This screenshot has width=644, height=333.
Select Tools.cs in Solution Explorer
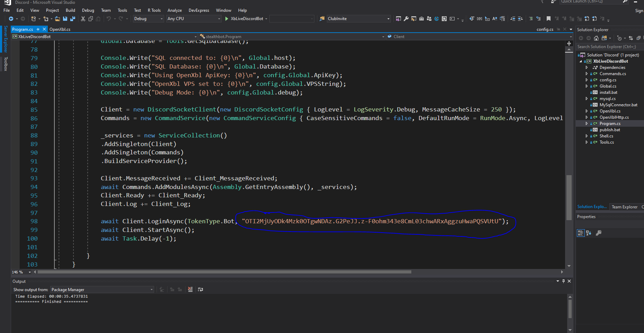tap(607, 142)
